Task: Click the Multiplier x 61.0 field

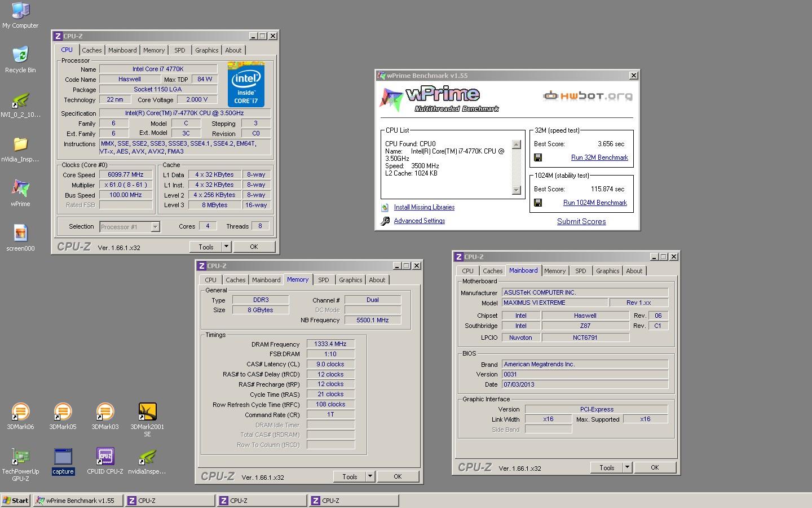Action: 125,185
